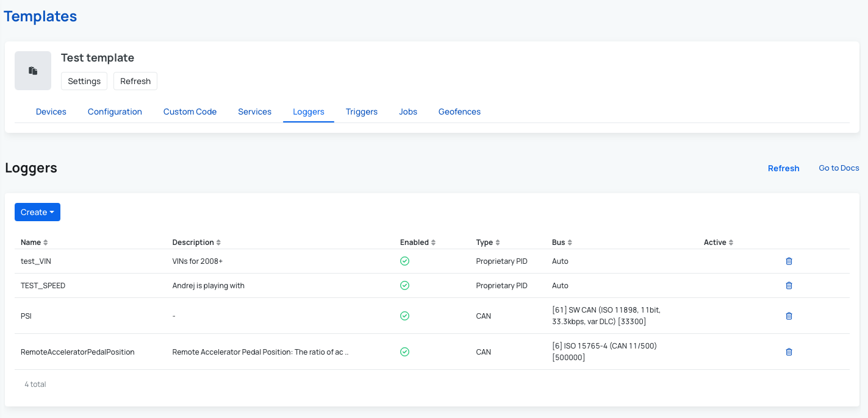868x418 pixels.
Task: Toggle enabled status of RemoteAcceleratorPedalPosition
Action: click(404, 352)
